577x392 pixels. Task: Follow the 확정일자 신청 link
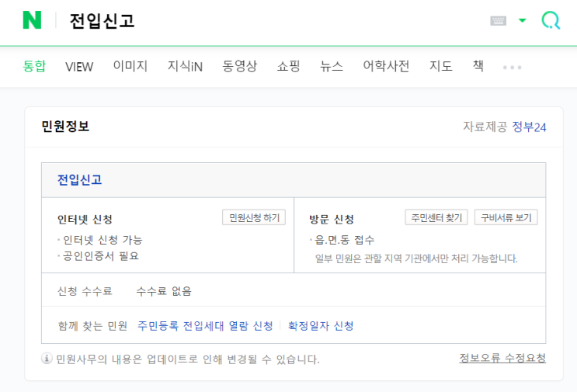tap(321, 326)
